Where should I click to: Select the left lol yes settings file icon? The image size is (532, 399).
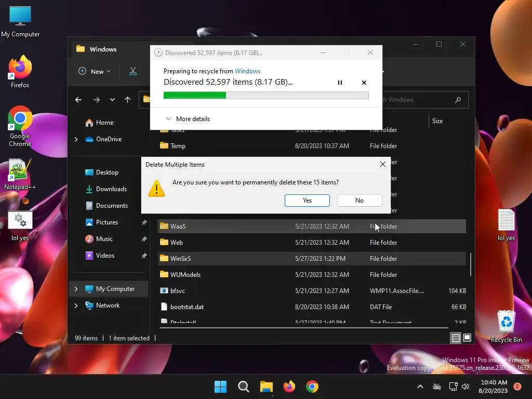point(20,226)
